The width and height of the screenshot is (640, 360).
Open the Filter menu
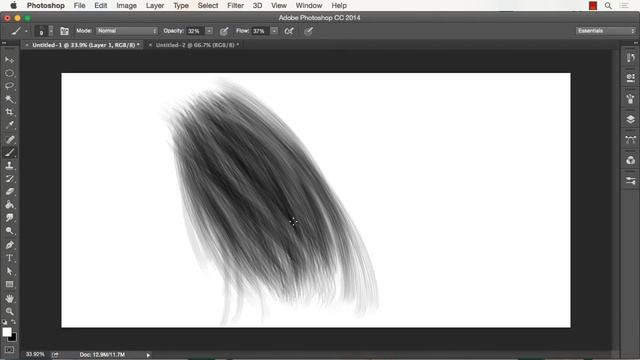pyautogui.click(x=235, y=6)
